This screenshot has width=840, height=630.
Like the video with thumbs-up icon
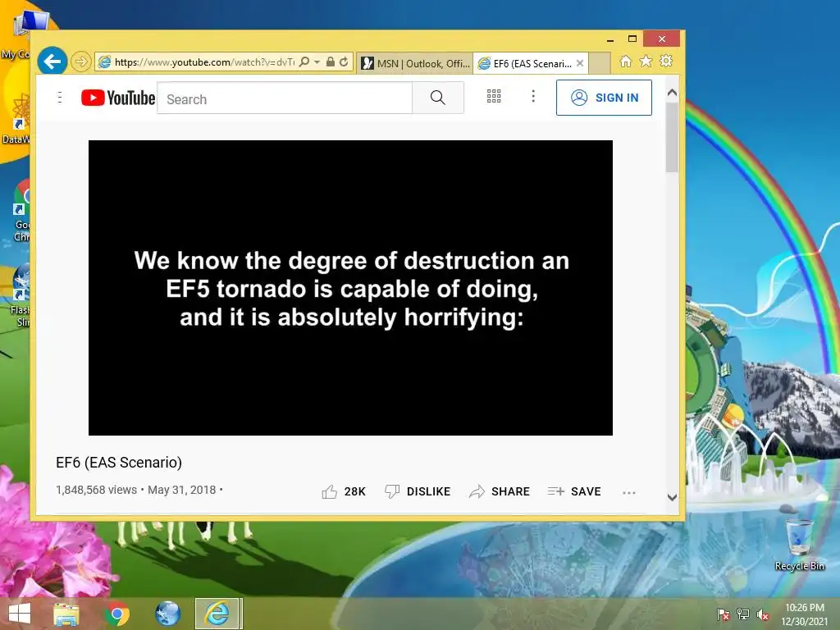point(329,491)
